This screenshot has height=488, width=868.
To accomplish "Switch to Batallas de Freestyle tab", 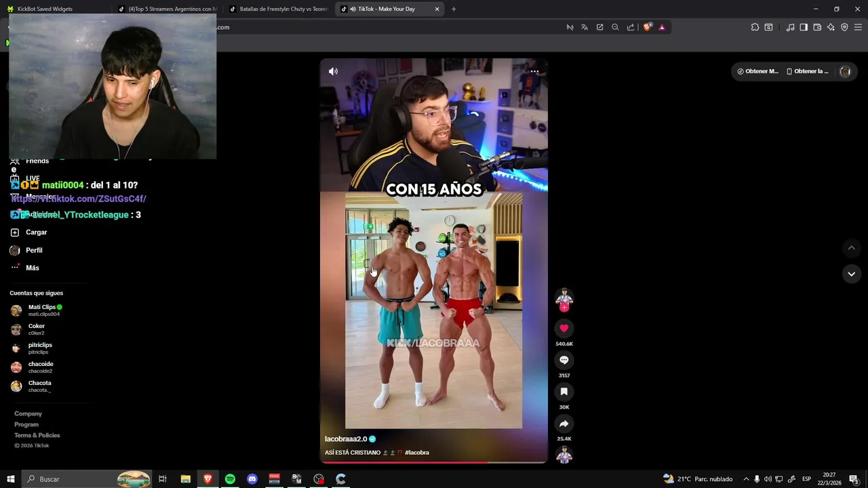I will pyautogui.click(x=278, y=9).
